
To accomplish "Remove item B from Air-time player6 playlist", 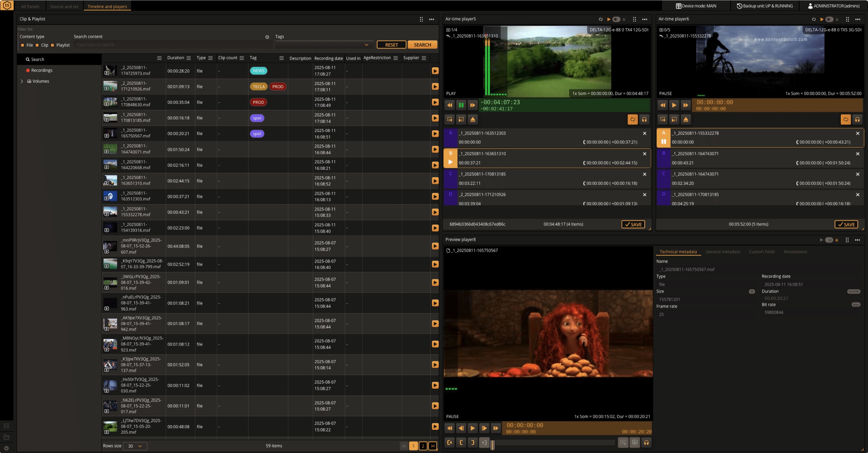I will pos(858,154).
